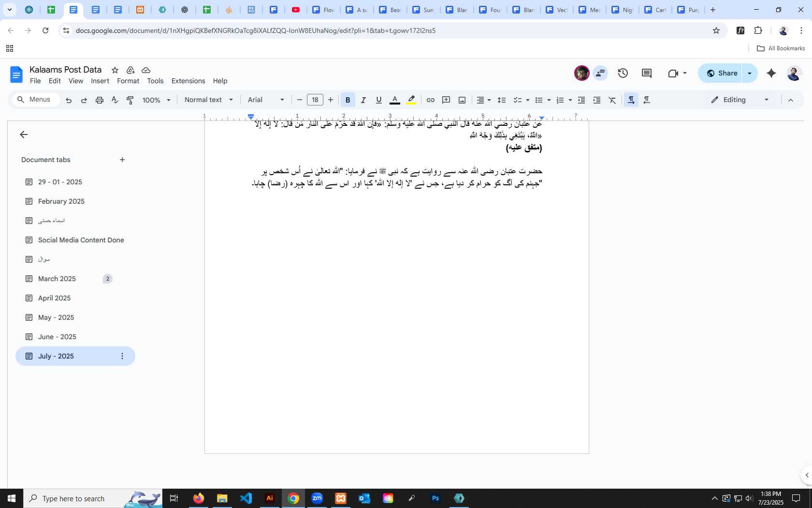Open the spelling and grammar check icon

(115, 100)
